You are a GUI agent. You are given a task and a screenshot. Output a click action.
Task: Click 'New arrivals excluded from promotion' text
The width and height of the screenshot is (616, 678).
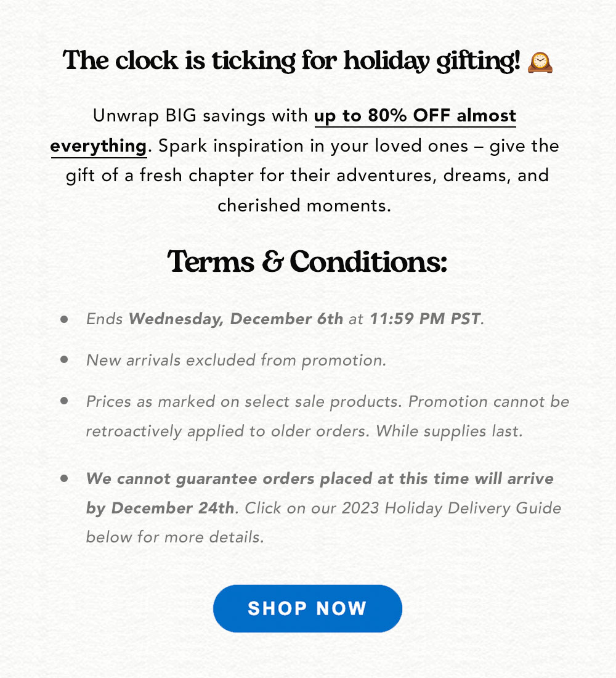pos(236,360)
